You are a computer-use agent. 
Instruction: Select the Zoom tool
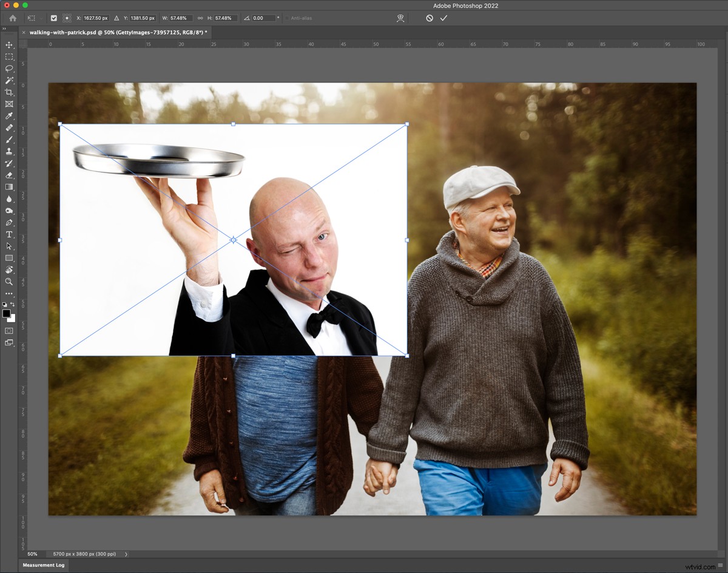tap(9, 282)
